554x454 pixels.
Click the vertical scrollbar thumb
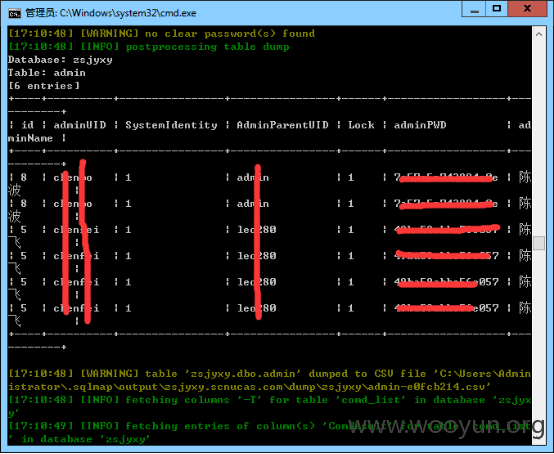(x=539, y=243)
